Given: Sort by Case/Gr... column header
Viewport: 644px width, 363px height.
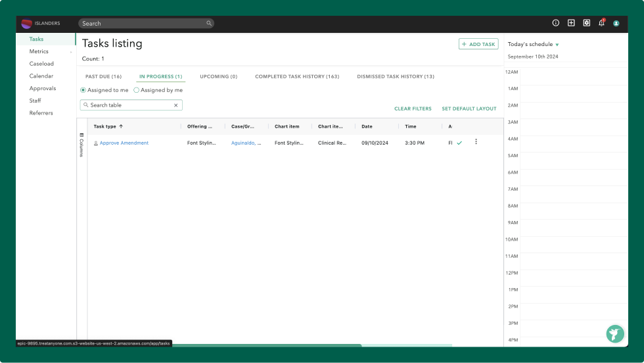Looking at the screenshot, I should (x=242, y=127).
